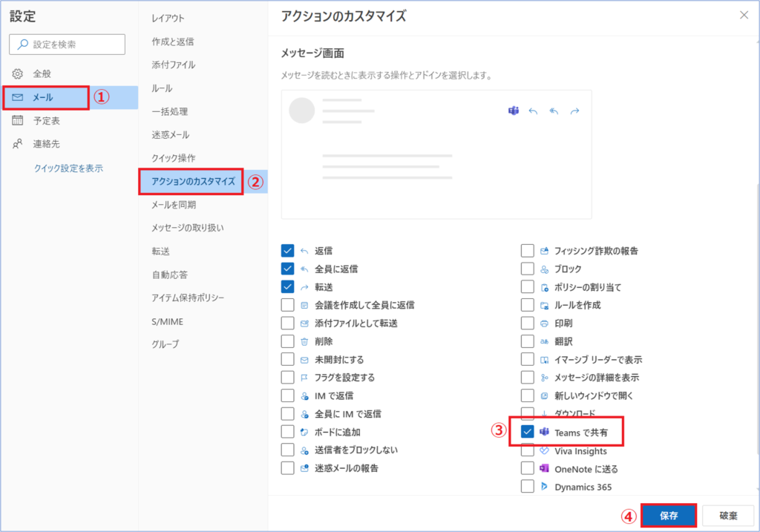The width and height of the screenshot is (760, 532).
Task: Open the アクションのカスタマイズ settings page
Action: pos(193,182)
